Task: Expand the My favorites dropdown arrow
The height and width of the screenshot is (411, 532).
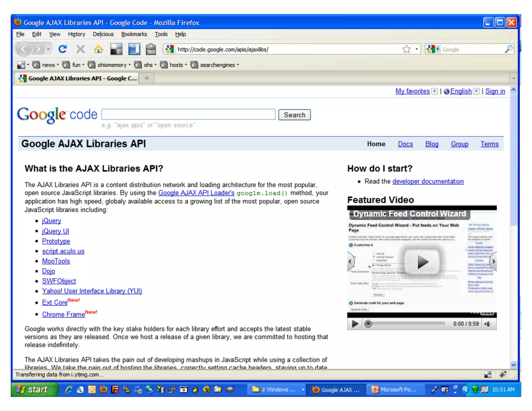Action: tap(434, 91)
